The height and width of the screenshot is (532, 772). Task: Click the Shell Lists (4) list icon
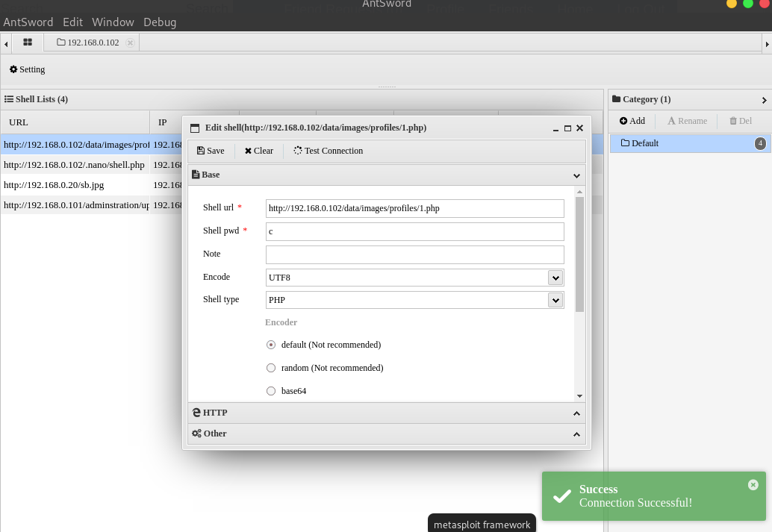click(x=9, y=99)
